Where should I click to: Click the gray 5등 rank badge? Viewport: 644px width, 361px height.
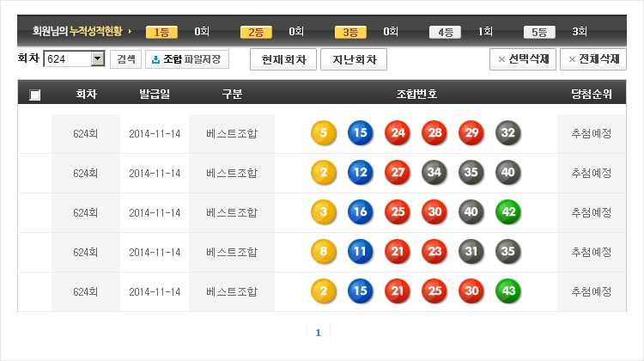pos(538,32)
